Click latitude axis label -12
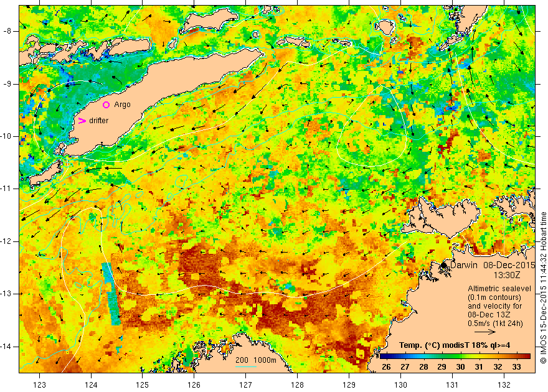548x392 pixels. click(x=6, y=241)
